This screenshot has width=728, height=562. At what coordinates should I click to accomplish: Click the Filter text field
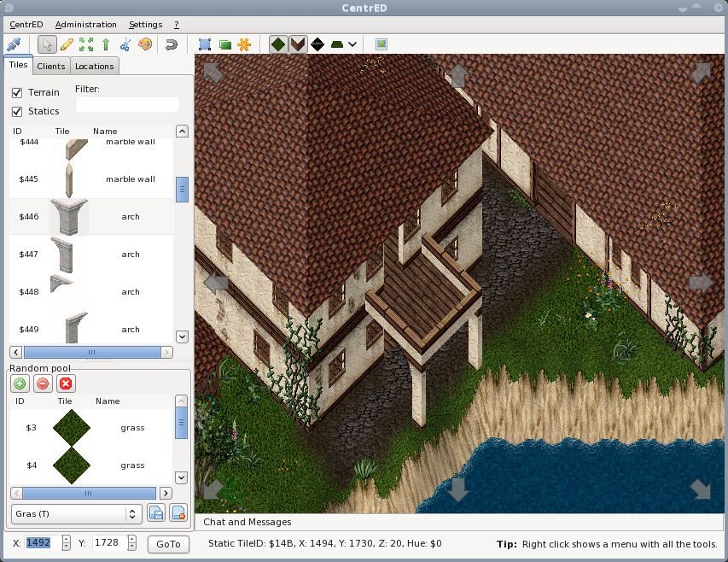pyautogui.click(x=126, y=104)
